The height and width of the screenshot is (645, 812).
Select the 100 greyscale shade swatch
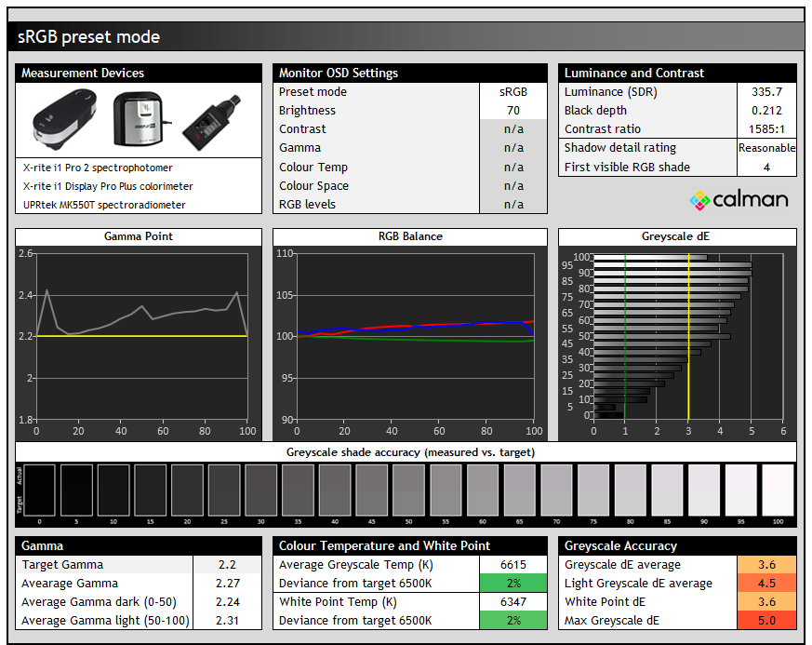point(778,490)
